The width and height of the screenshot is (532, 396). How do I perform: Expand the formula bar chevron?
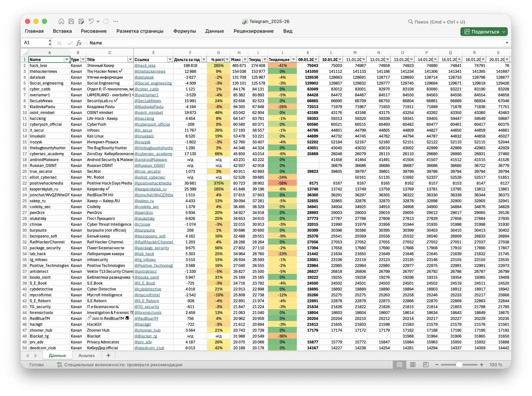(507, 43)
